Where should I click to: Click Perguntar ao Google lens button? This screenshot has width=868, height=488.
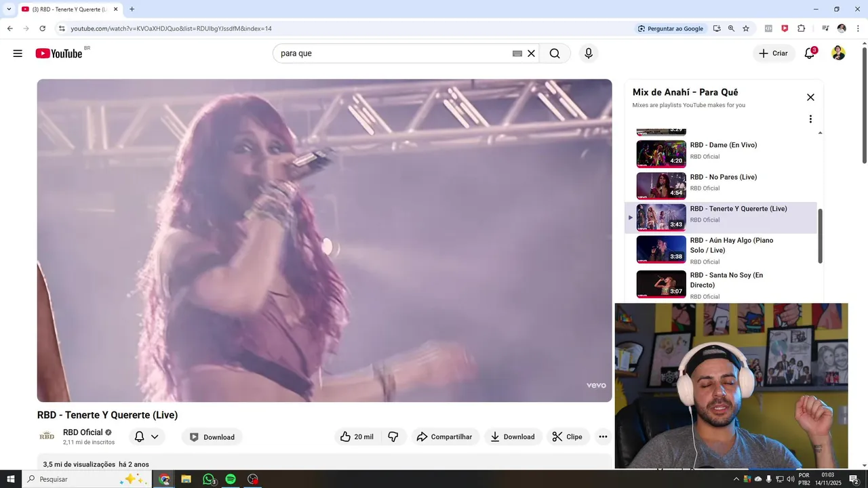(671, 28)
